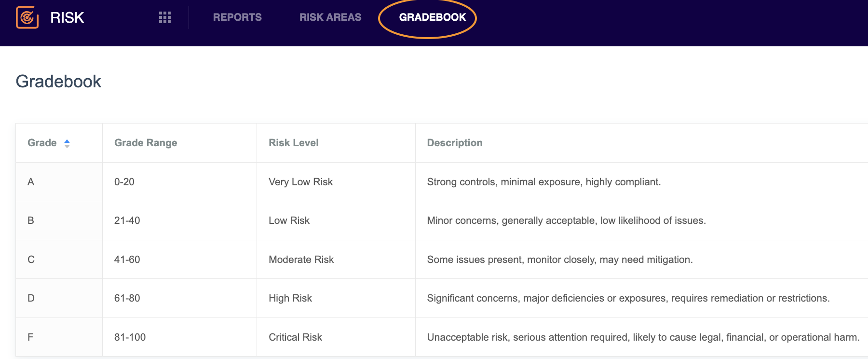Click the RISK app title text
This screenshot has width=868, height=359.
pos(67,17)
